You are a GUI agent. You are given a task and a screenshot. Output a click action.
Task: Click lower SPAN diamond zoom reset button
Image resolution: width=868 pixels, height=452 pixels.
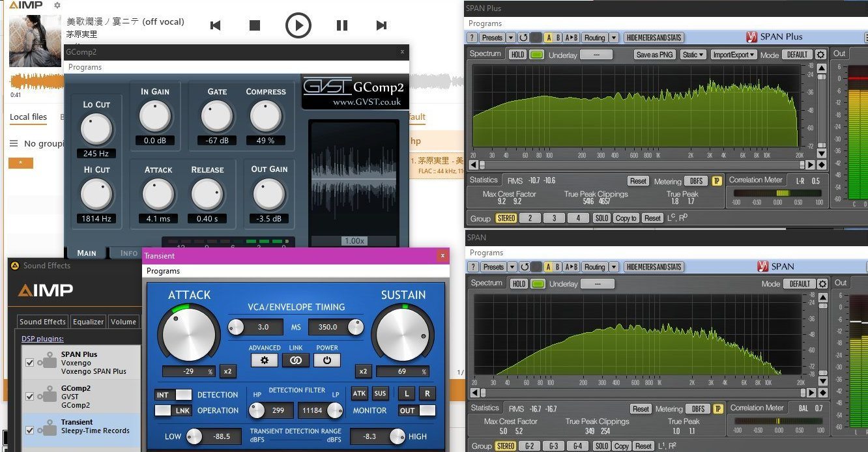pyautogui.click(x=822, y=393)
